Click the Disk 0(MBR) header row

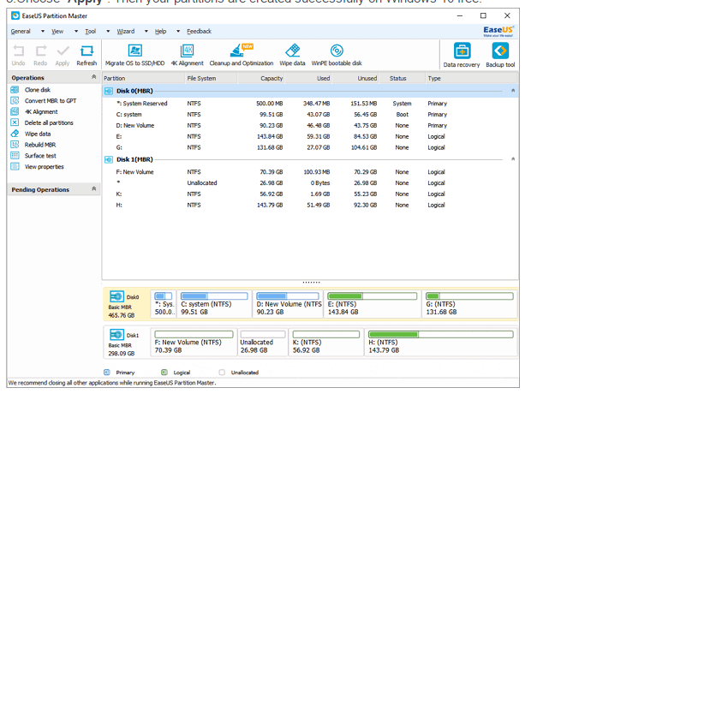tap(310, 91)
